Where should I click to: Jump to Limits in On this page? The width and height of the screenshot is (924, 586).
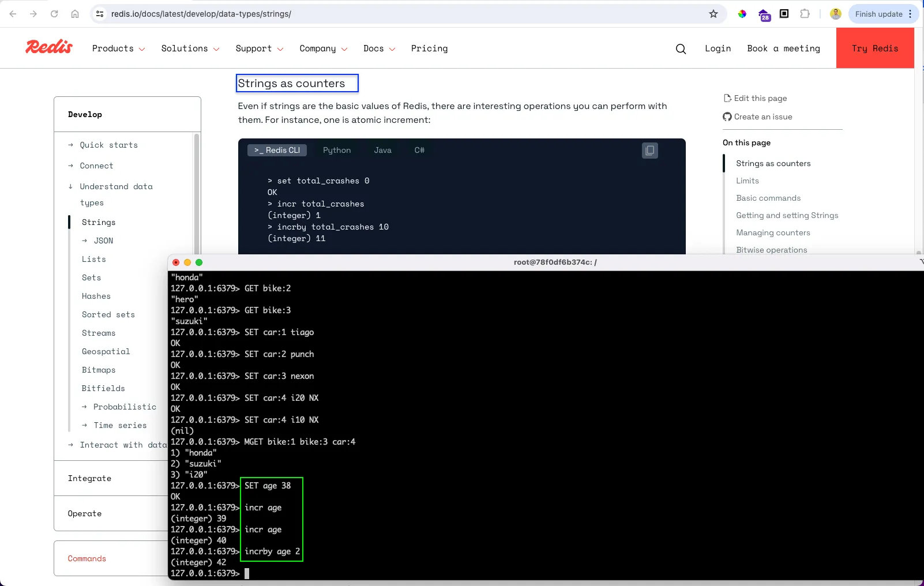click(x=747, y=181)
